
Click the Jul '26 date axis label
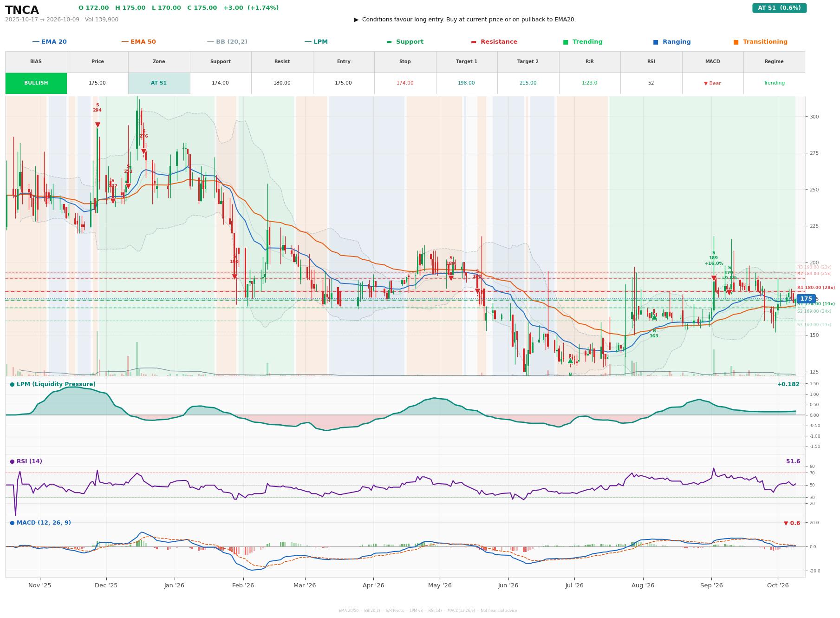click(574, 585)
